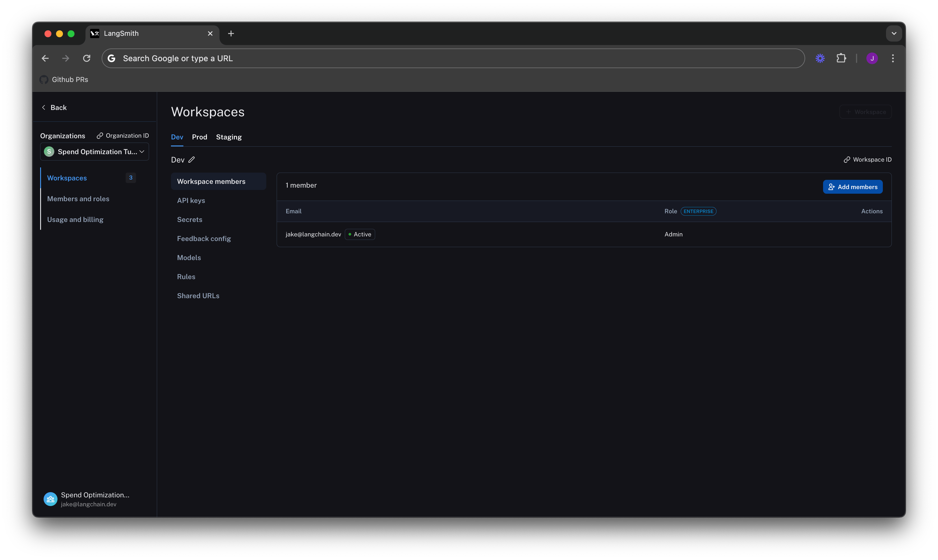Click the Admin role cell
The width and height of the screenshot is (938, 560).
pos(673,234)
